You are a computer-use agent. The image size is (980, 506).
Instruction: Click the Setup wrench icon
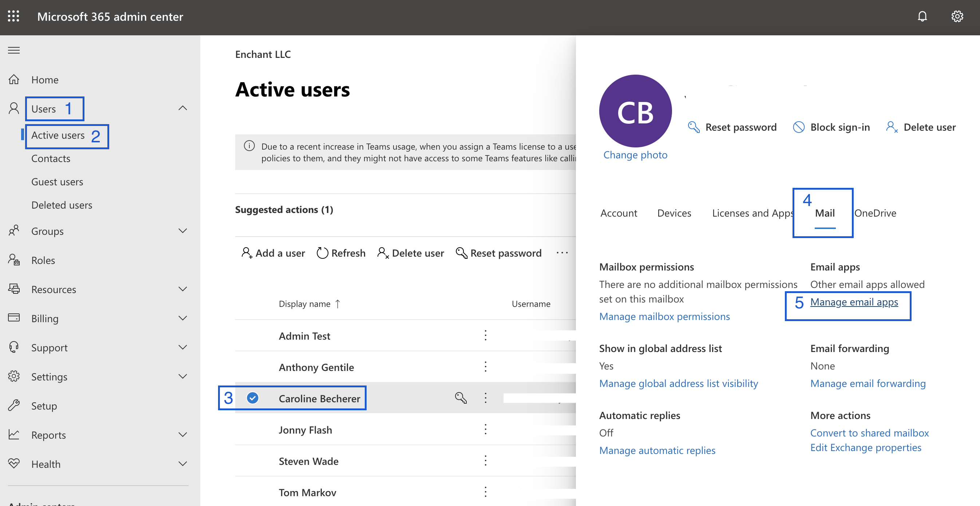tap(14, 406)
